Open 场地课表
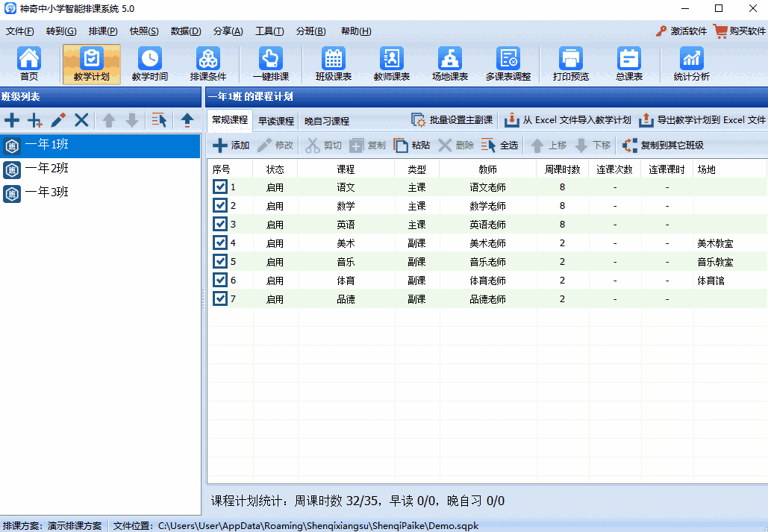Viewport: 768px width, 532px height. 449,64
